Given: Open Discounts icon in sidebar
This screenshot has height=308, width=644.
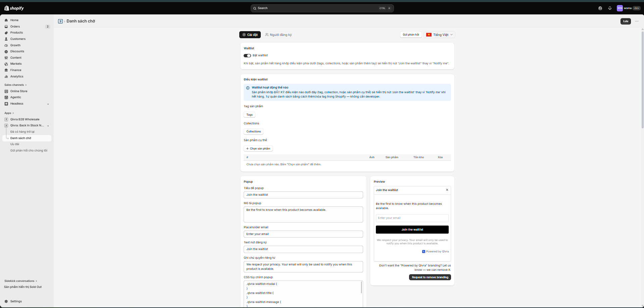Looking at the screenshot, I should click(x=6, y=52).
